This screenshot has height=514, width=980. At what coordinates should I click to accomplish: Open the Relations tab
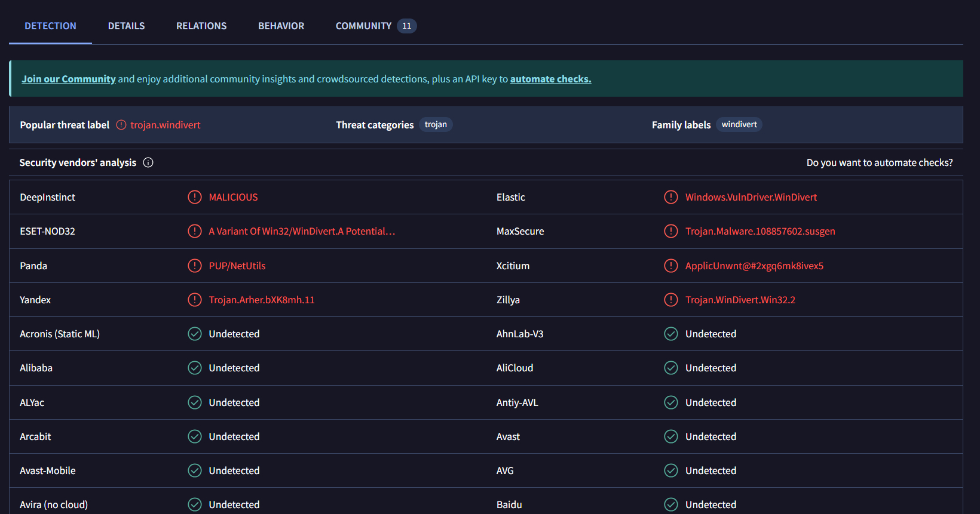[x=201, y=26]
